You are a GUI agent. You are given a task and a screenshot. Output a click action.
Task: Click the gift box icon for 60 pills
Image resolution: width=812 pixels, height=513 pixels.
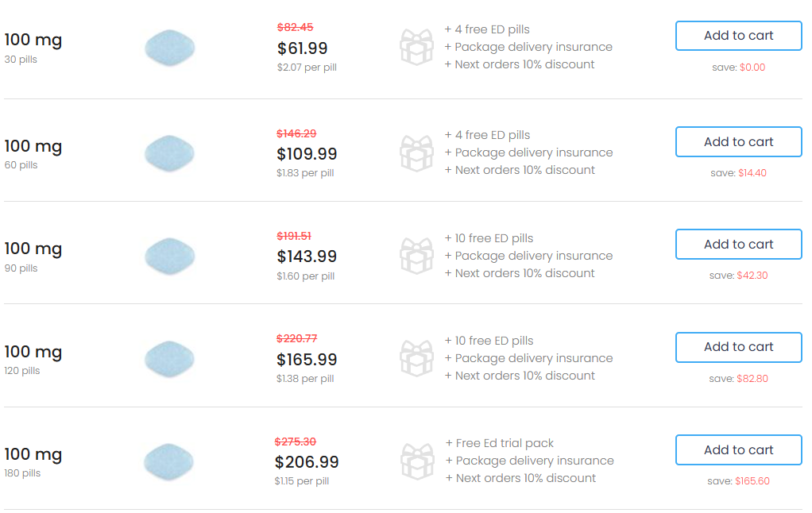416,153
